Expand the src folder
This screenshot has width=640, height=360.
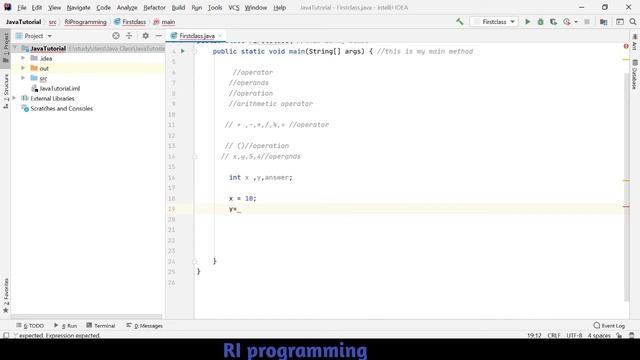(23, 78)
